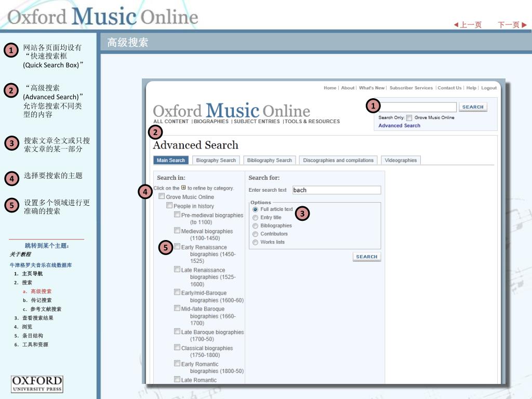The width and height of the screenshot is (532, 399).
Task: Click the Logout link
Action: coord(489,88)
